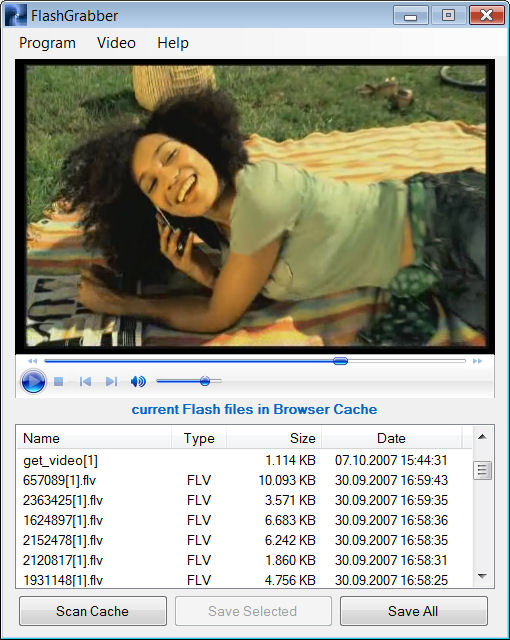The width and height of the screenshot is (510, 640).
Task: Click the rewind arrows left of seek bar
Action: 33,361
